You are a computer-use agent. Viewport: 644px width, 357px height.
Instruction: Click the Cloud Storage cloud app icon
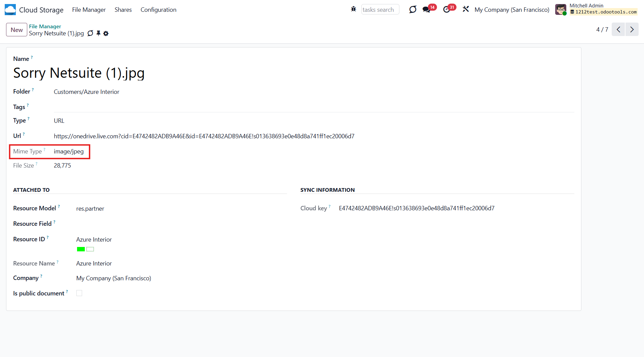(10, 10)
